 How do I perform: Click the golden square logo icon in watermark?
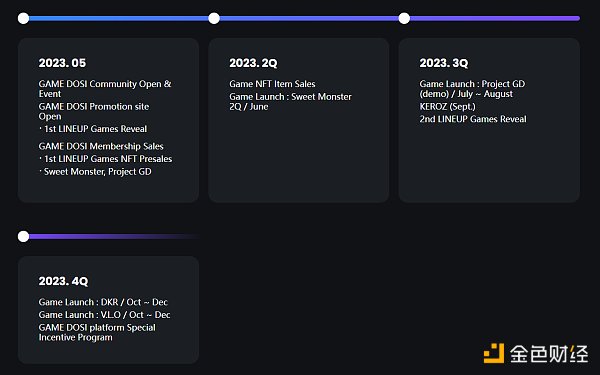[494, 353]
